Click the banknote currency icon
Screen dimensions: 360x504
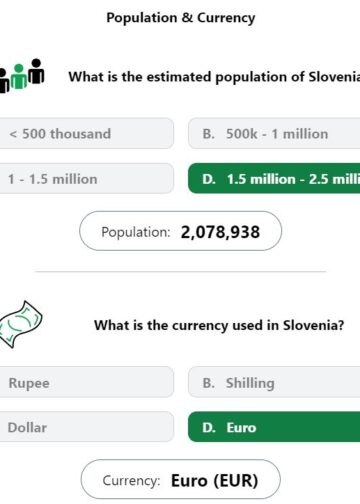click(21, 324)
